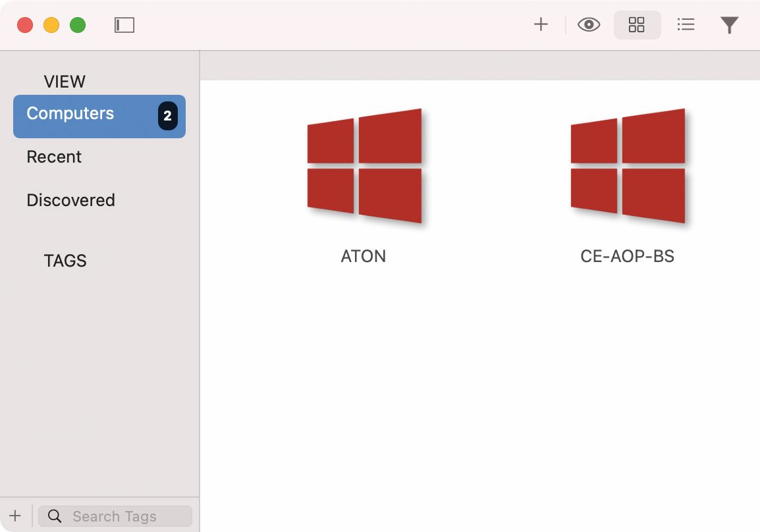760x532 pixels.
Task: Close the window with red button
Action: 25,25
